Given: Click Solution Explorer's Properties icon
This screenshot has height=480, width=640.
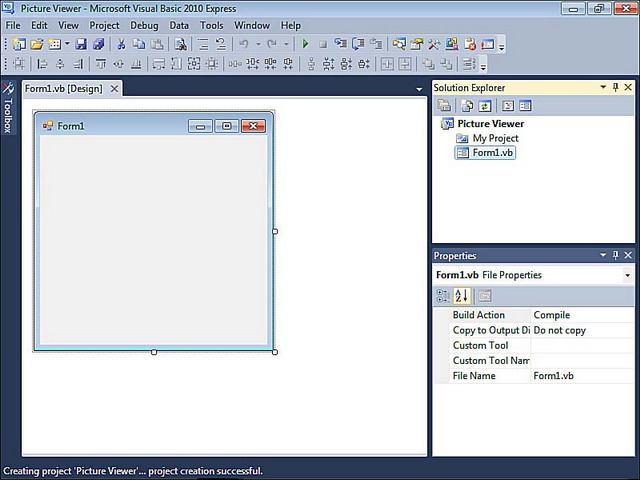Looking at the screenshot, I should point(444,106).
